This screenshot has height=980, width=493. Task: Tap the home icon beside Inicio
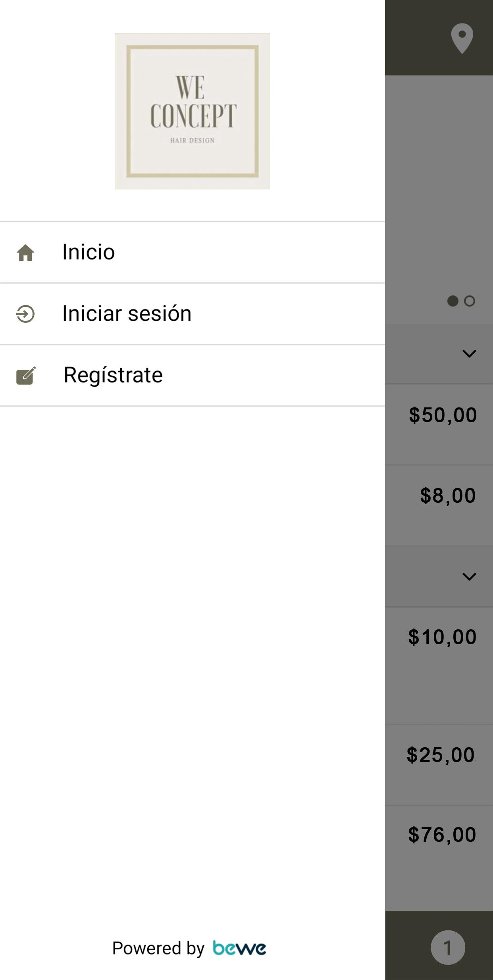point(25,253)
